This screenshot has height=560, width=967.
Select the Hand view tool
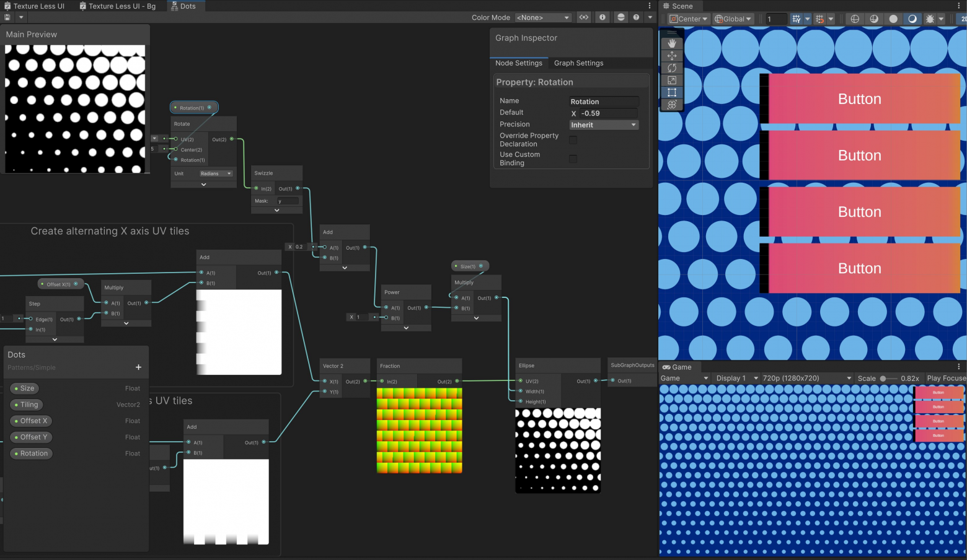pyautogui.click(x=671, y=43)
